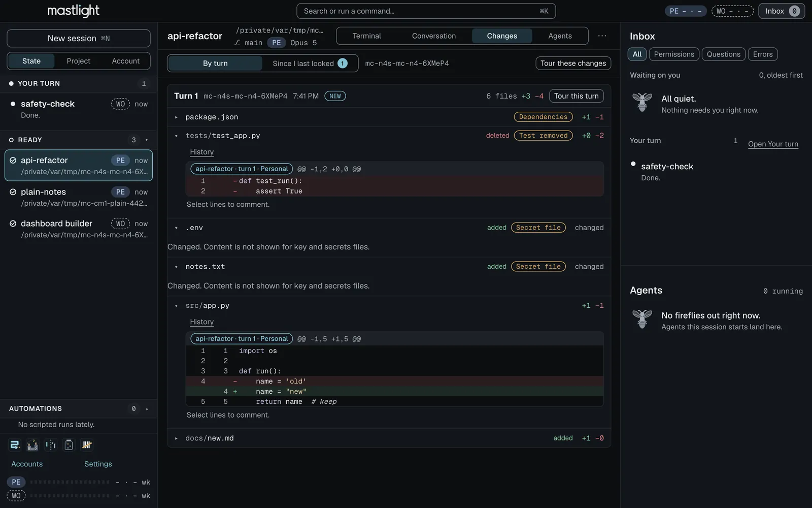
Task: Collapse the READY sessions group
Action: [147, 140]
